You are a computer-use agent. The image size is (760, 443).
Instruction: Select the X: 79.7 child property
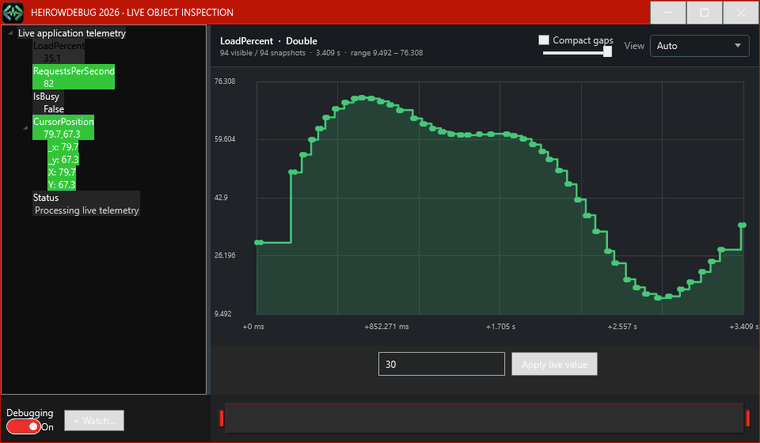(62, 172)
